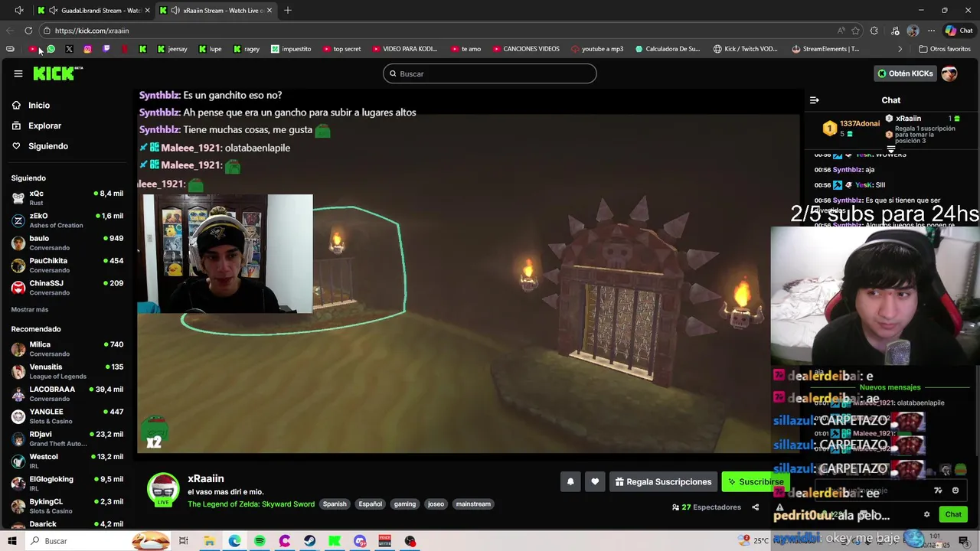The height and width of the screenshot is (551, 980).
Task: Close the xRaaiin Stream browser tab
Action: (x=269, y=11)
